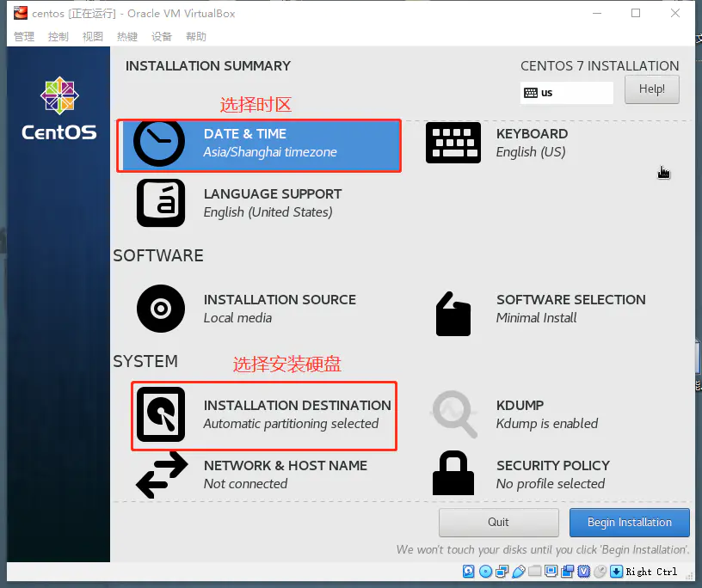
Task: Open the 控制 menu
Action: click(58, 36)
